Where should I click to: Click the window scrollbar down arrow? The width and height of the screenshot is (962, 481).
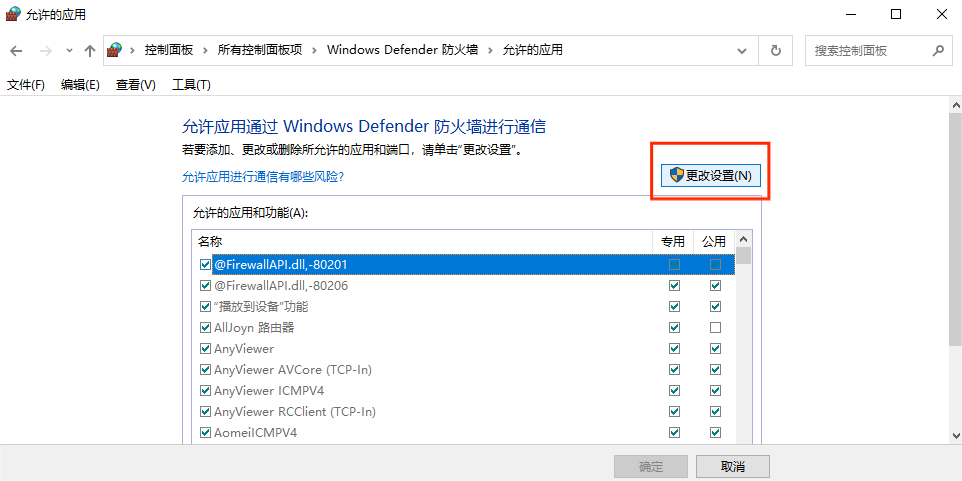click(956, 434)
